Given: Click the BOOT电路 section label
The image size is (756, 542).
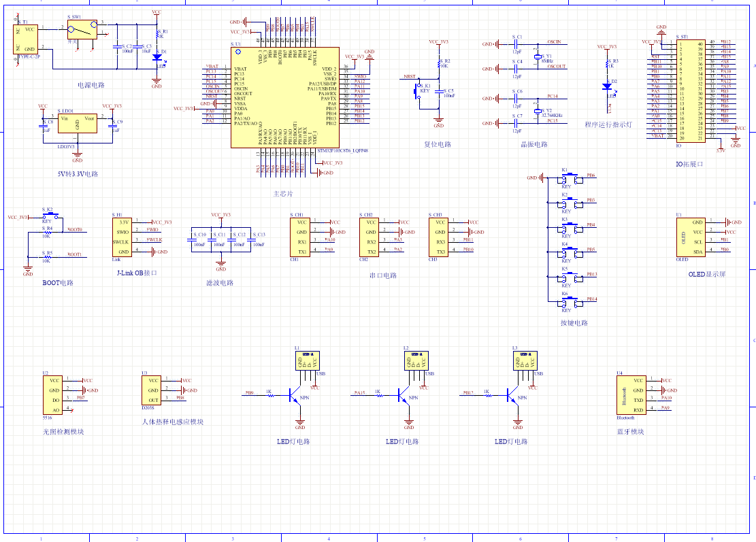Looking at the screenshot, I should point(58,283).
